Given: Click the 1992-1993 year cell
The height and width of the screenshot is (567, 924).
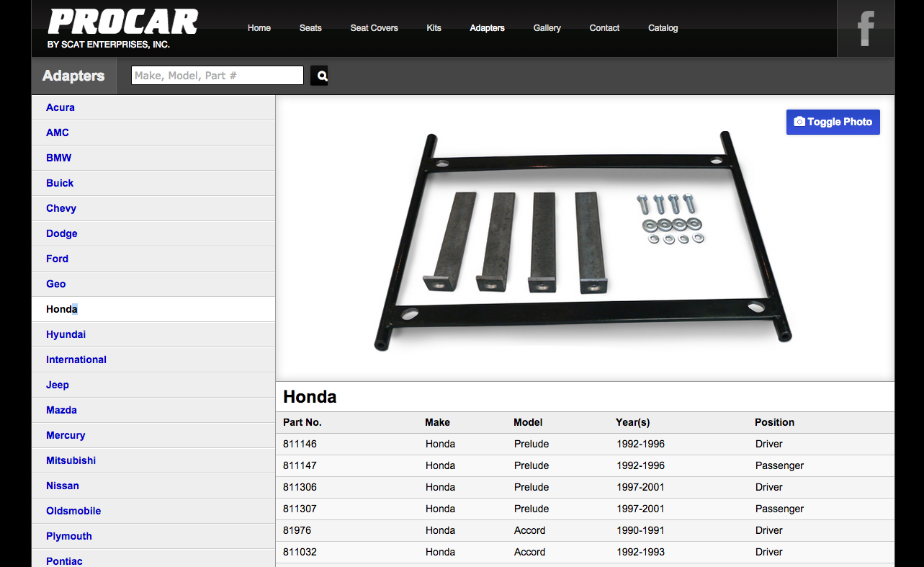Looking at the screenshot, I should [641, 552].
